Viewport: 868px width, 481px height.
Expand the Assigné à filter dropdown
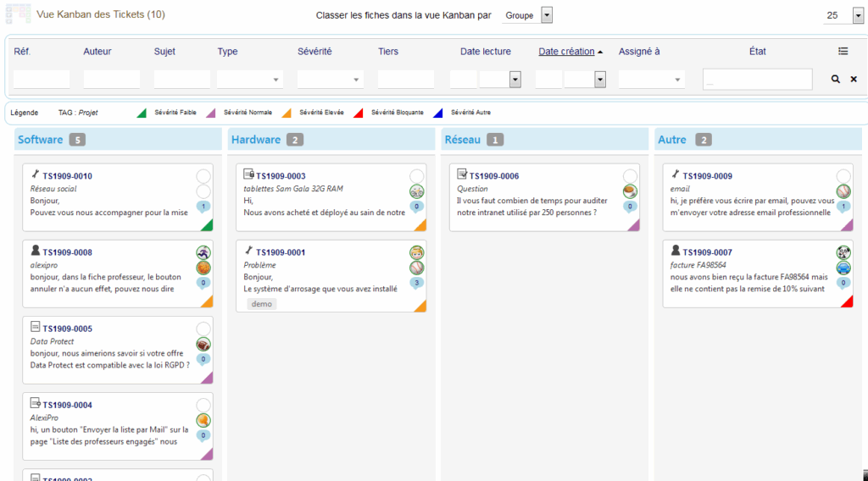pos(652,80)
